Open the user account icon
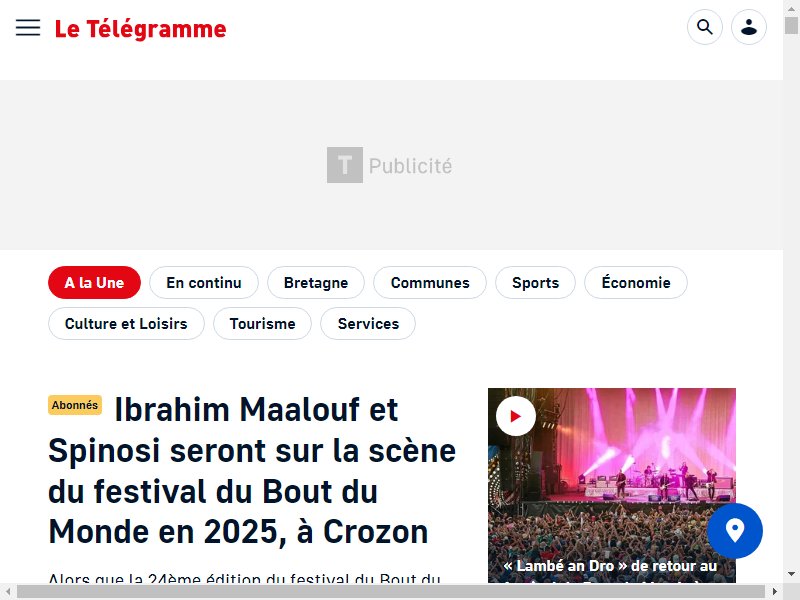Viewport: 800px width, 600px height. point(748,27)
